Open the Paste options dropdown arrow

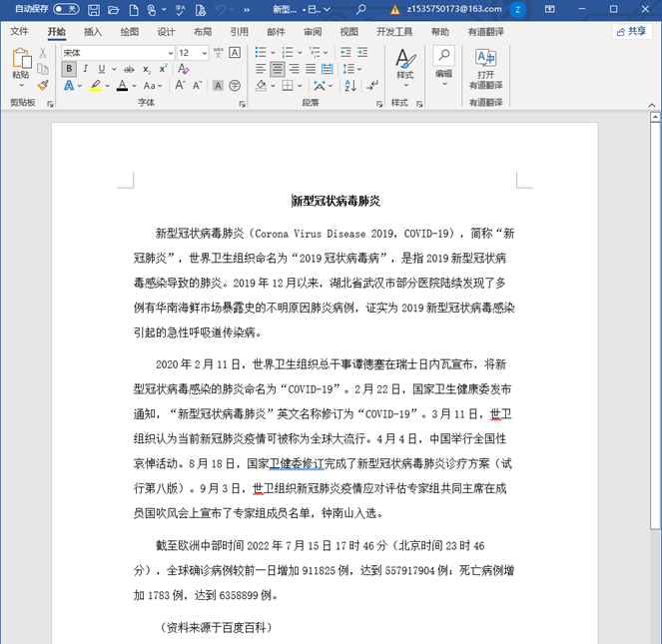tap(22, 86)
